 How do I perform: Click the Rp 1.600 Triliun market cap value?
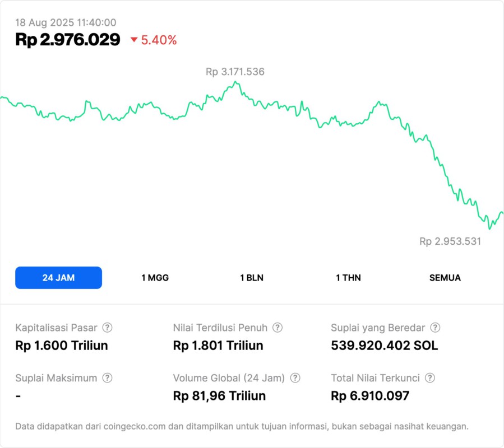62,346
